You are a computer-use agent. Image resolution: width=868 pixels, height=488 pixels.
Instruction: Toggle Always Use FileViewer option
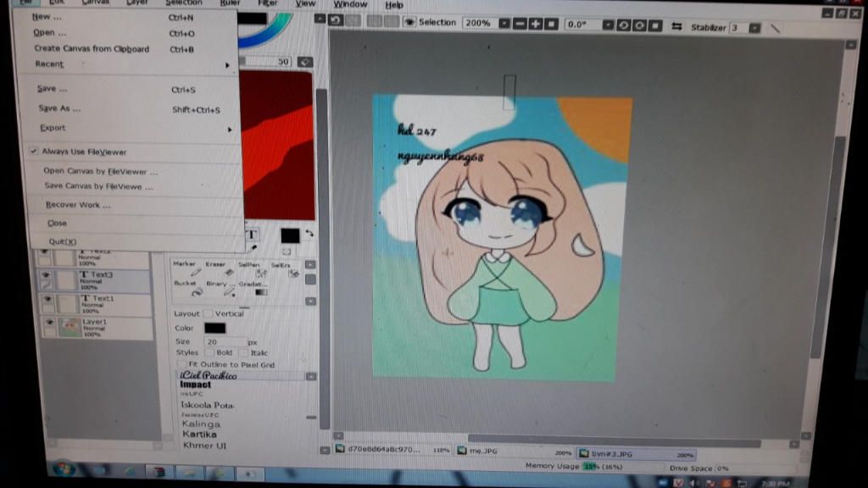(x=84, y=152)
